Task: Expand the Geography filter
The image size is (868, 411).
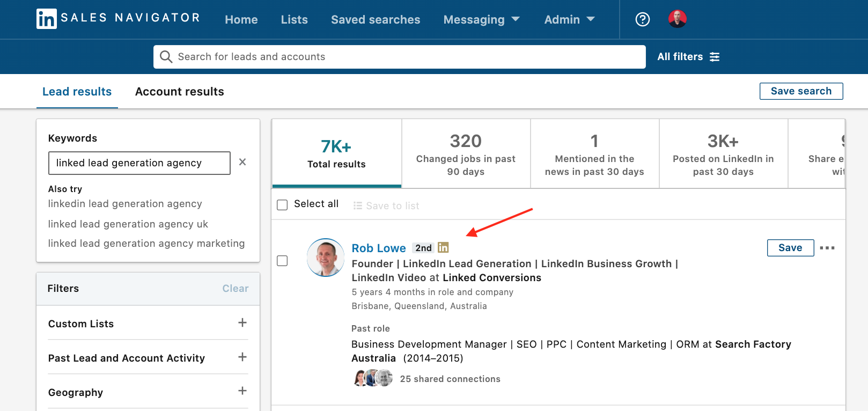Action: point(242,391)
